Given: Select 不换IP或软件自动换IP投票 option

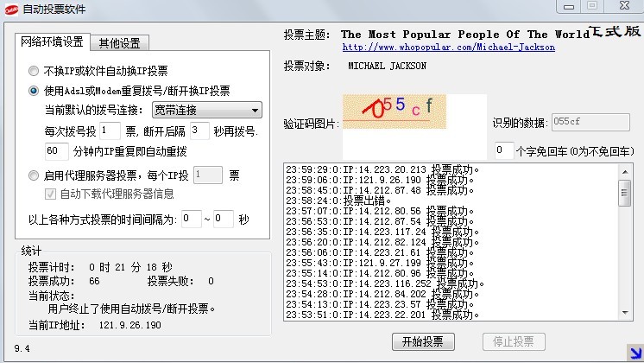Looking at the screenshot, I should point(34,71).
